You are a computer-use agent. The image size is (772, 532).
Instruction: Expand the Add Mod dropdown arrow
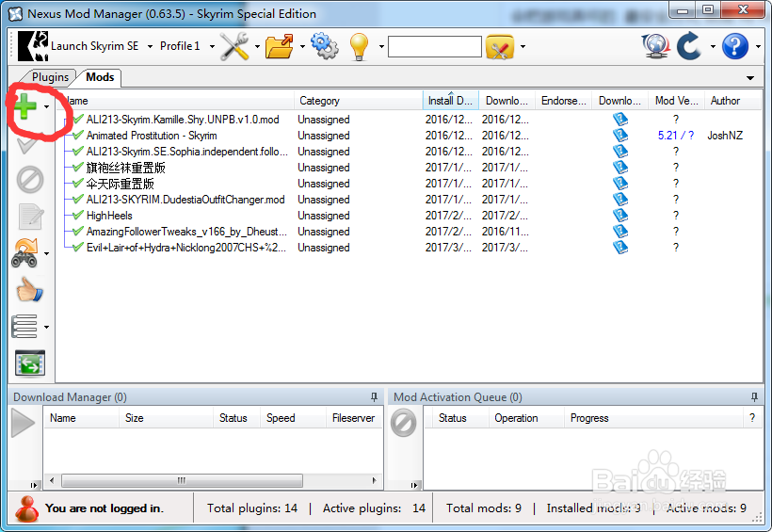click(x=46, y=106)
